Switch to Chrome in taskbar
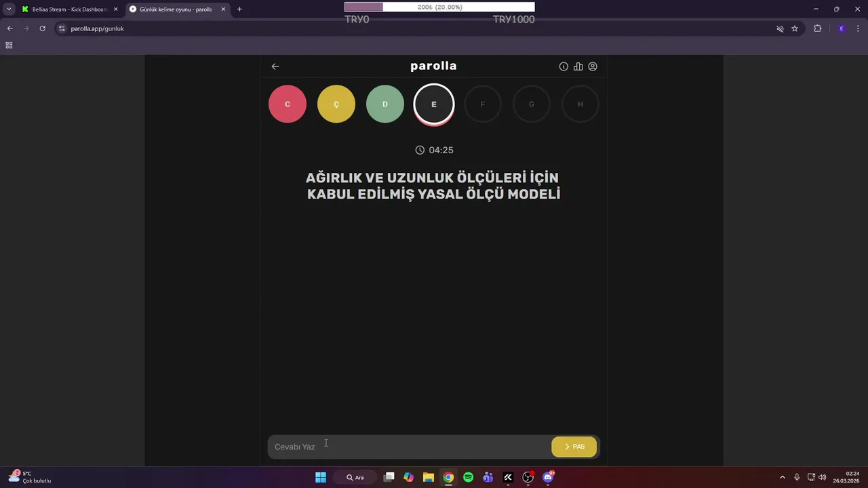The height and width of the screenshot is (488, 868). [448, 477]
